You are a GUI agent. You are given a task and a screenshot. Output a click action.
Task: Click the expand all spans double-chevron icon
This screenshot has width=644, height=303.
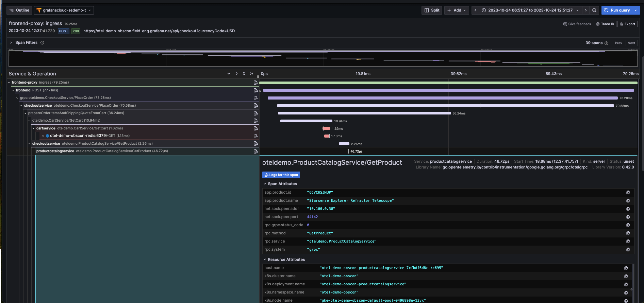pos(244,74)
